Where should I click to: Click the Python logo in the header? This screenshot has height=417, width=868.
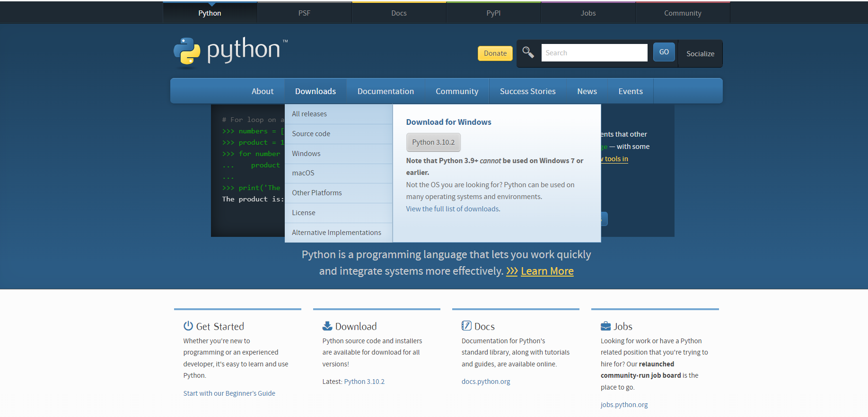tap(230, 51)
